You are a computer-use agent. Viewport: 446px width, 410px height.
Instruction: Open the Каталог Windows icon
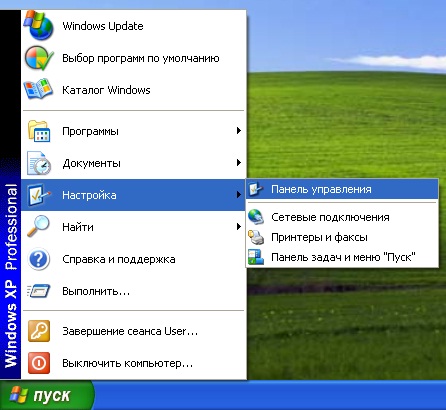(38, 89)
